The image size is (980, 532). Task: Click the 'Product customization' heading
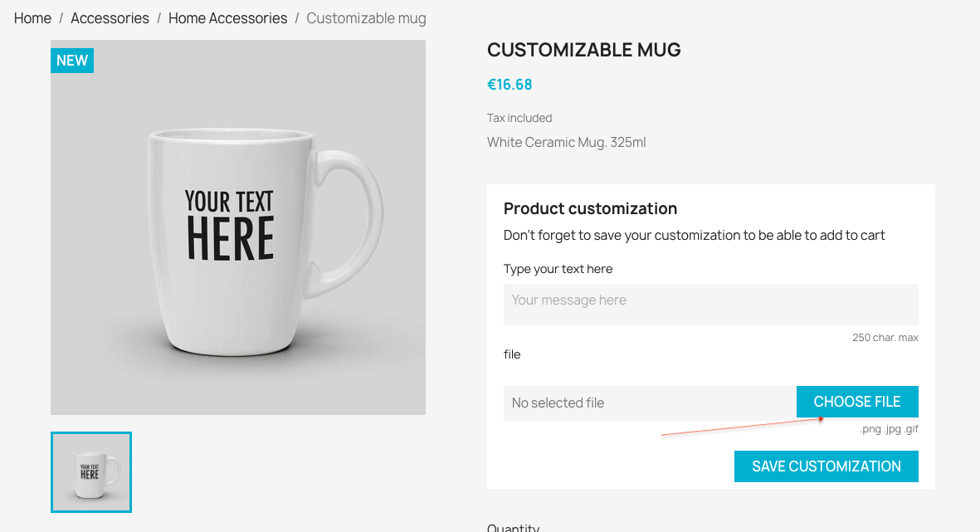click(x=590, y=208)
